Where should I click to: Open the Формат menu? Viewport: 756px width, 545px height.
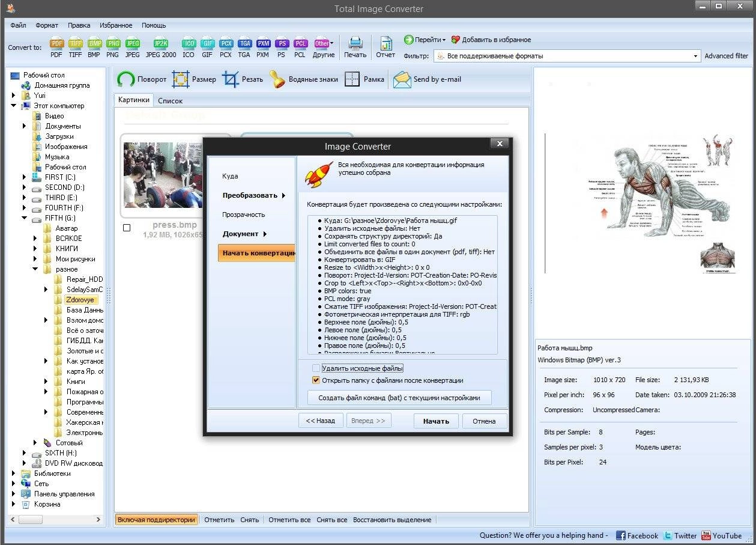pos(47,25)
